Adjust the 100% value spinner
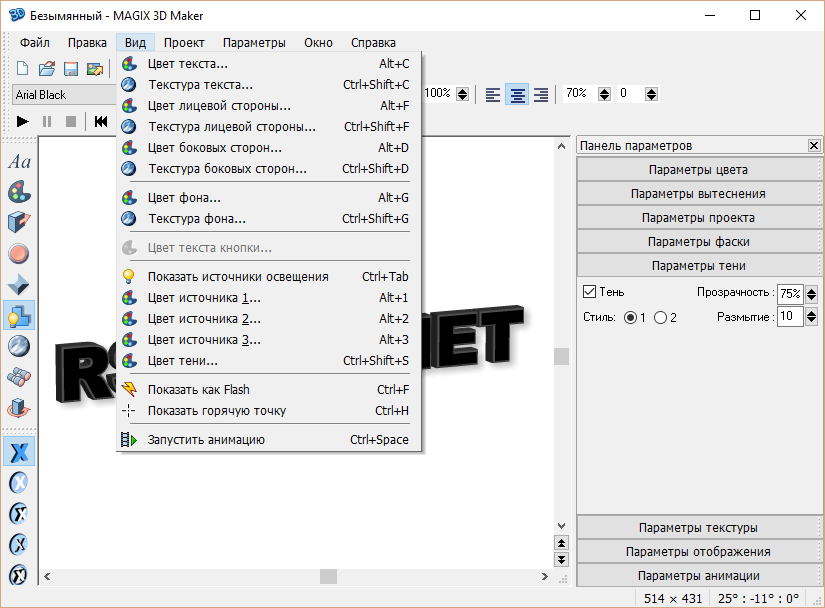Screen dimensions: 825x608 (462, 94)
